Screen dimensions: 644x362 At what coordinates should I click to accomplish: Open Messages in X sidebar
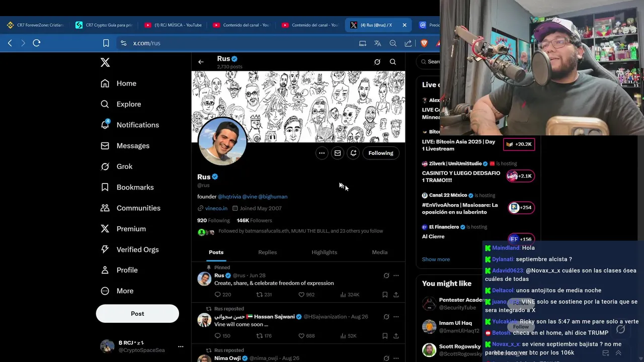tap(125, 146)
